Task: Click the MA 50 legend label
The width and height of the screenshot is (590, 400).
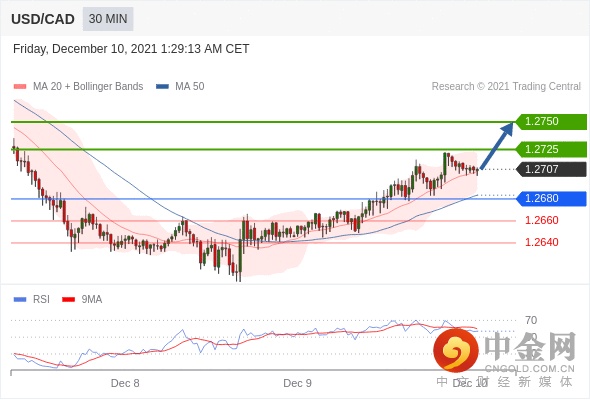Action: pyautogui.click(x=190, y=87)
